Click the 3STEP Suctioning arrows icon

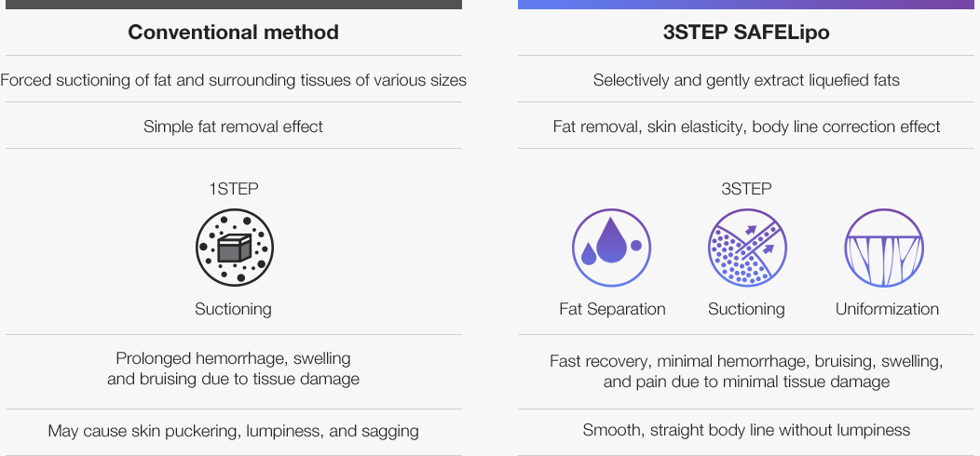747,248
